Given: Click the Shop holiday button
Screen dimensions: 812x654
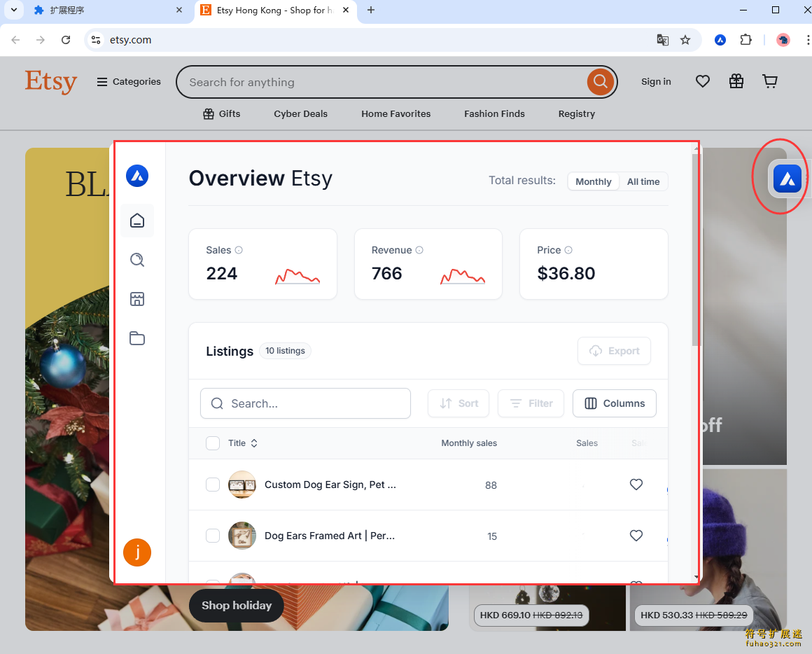Looking at the screenshot, I should pos(237,605).
